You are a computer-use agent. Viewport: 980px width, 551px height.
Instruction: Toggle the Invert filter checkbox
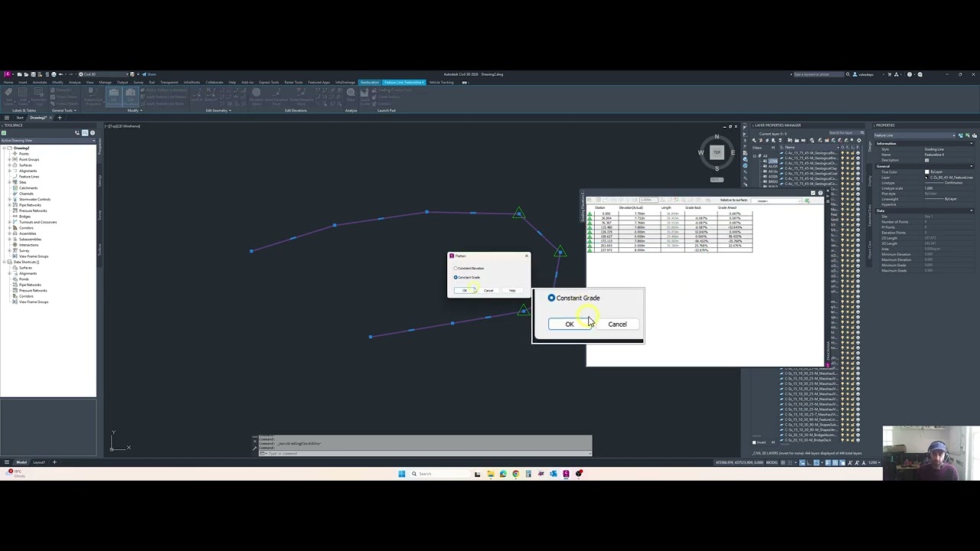[x=754, y=442]
